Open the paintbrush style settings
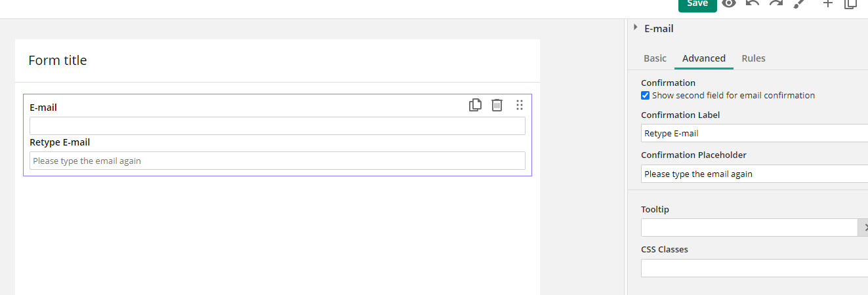868x295 pixels. pos(798,3)
